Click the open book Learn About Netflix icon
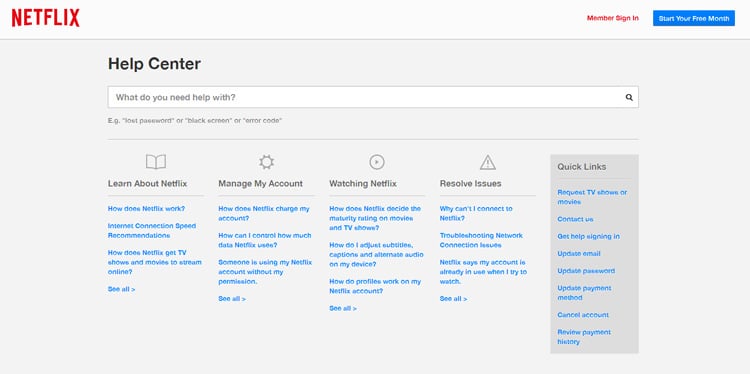The image size is (750, 374). coord(156,162)
